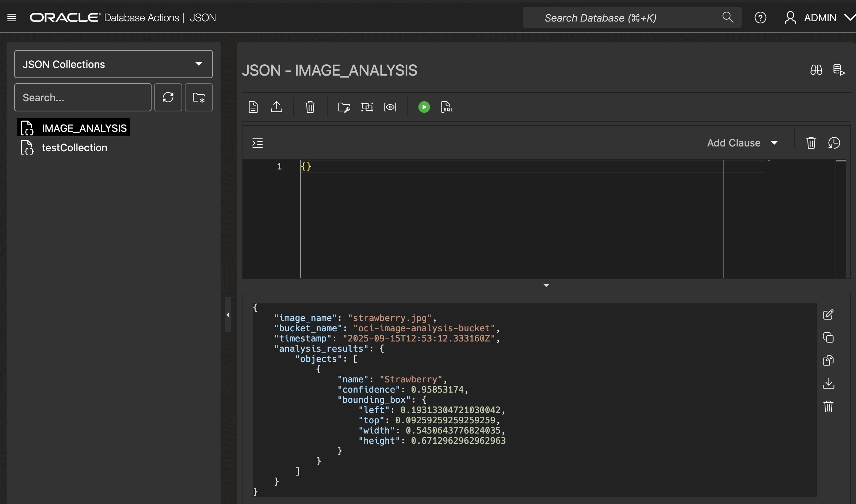
Task: Open the hamburger navigation menu
Action: coord(12,18)
